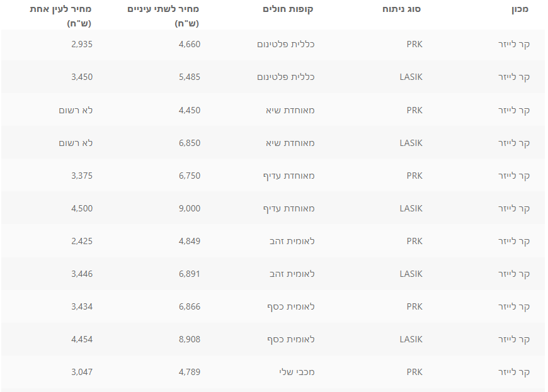Click the קופות חולים column header
Viewport: 548px width, 392px height.
[x=288, y=9]
